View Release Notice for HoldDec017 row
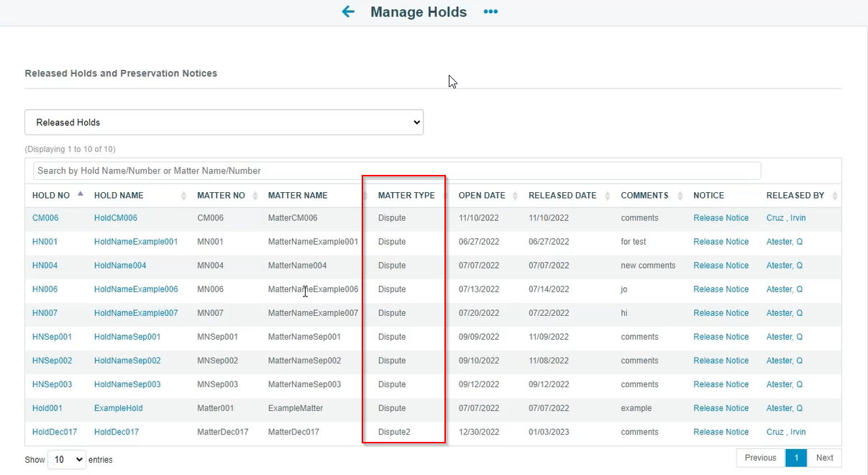868x475 pixels. click(x=721, y=432)
